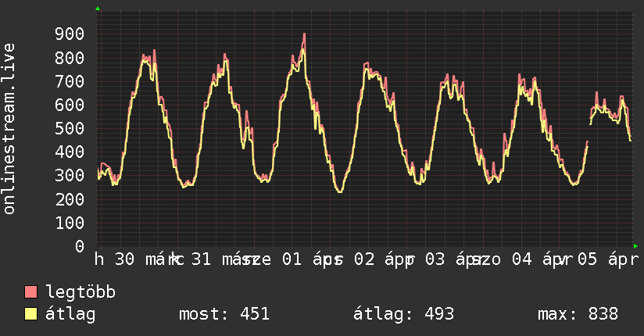Click the 500 y-axis label
Image resolution: width=644 pixels, height=336 pixels.
pos(70,129)
